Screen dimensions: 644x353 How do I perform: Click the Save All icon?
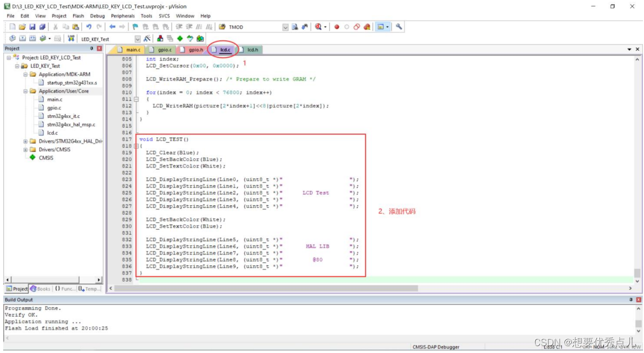click(x=42, y=27)
